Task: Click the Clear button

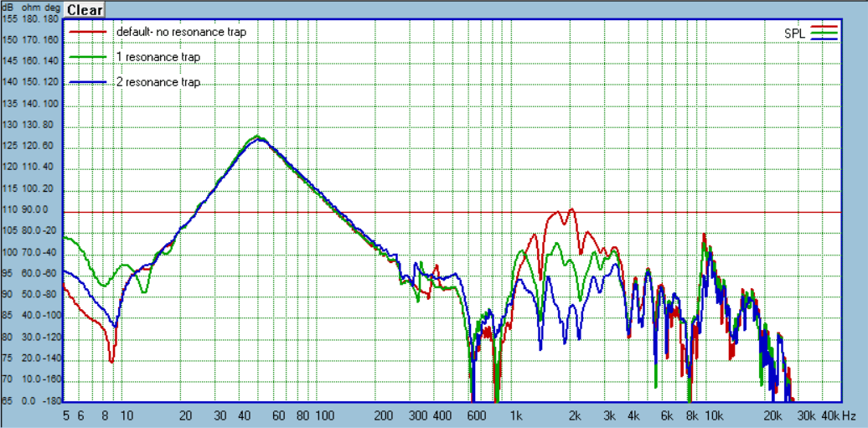Action: click(85, 10)
